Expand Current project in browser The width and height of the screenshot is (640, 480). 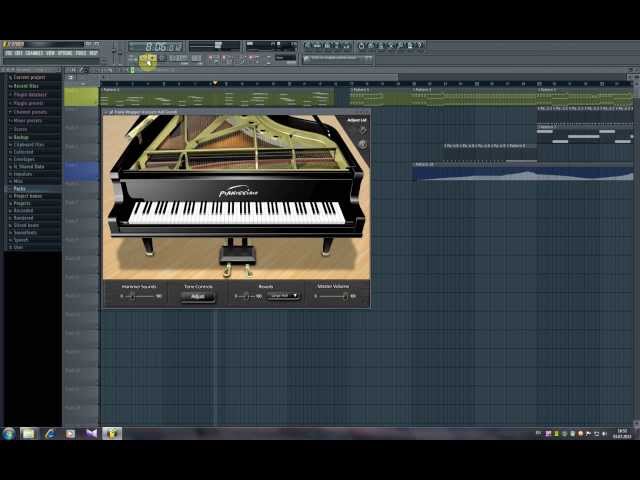click(29, 77)
